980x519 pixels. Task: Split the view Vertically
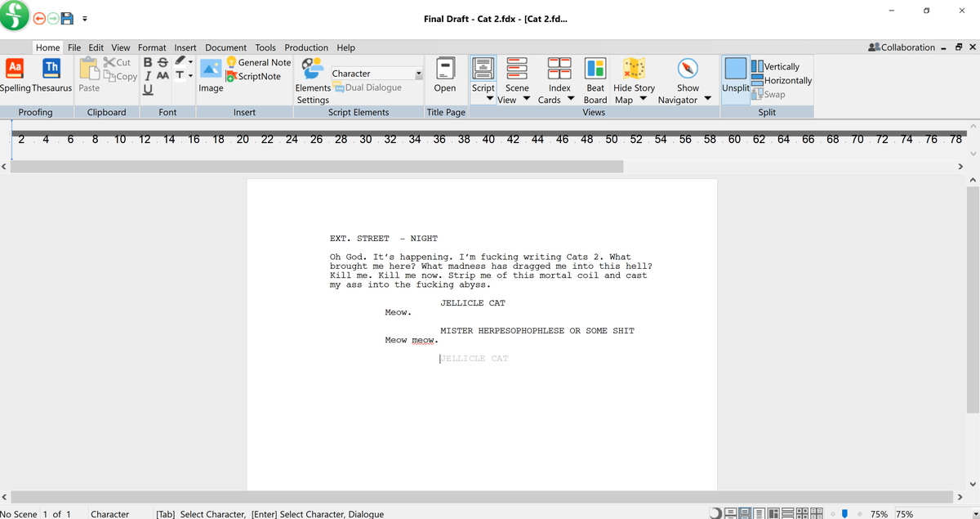tap(775, 66)
